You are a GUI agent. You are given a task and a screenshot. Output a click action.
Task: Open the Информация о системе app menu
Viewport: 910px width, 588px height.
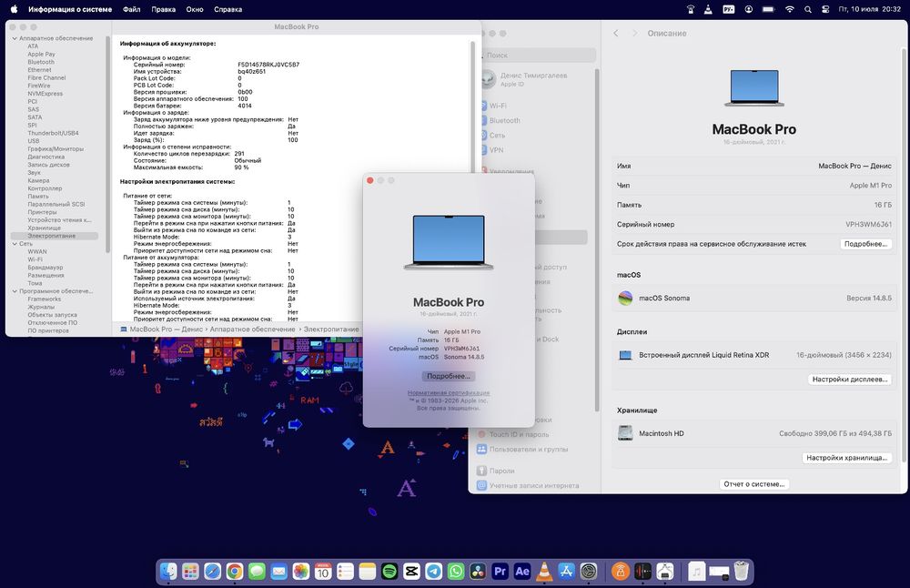[x=70, y=9]
